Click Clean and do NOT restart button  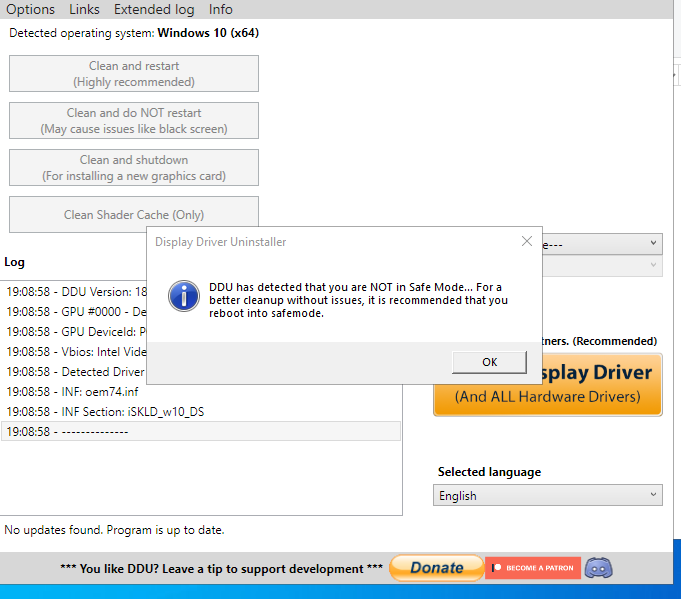click(134, 121)
